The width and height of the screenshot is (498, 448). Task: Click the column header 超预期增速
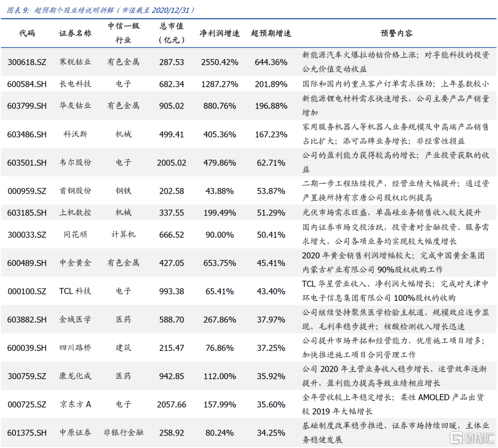(x=271, y=33)
